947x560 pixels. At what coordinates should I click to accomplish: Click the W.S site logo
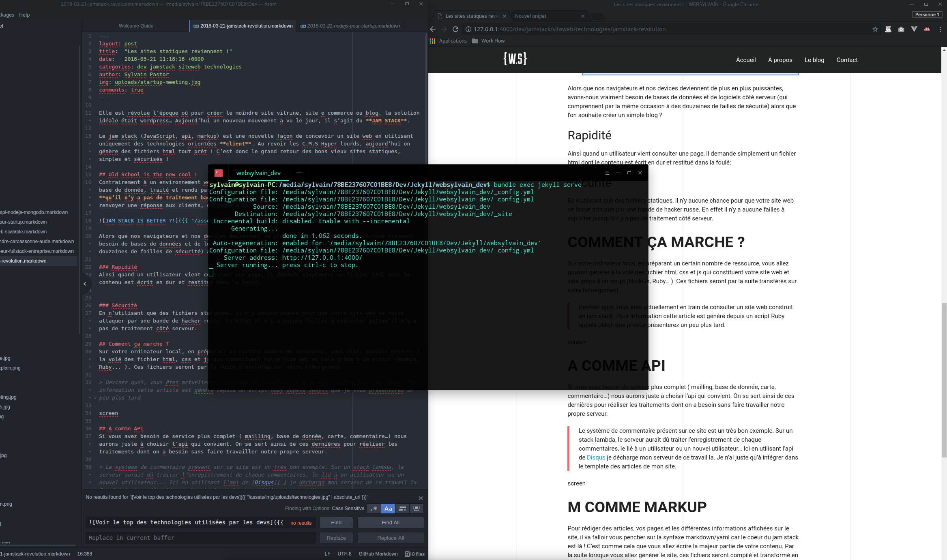[515, 59]
